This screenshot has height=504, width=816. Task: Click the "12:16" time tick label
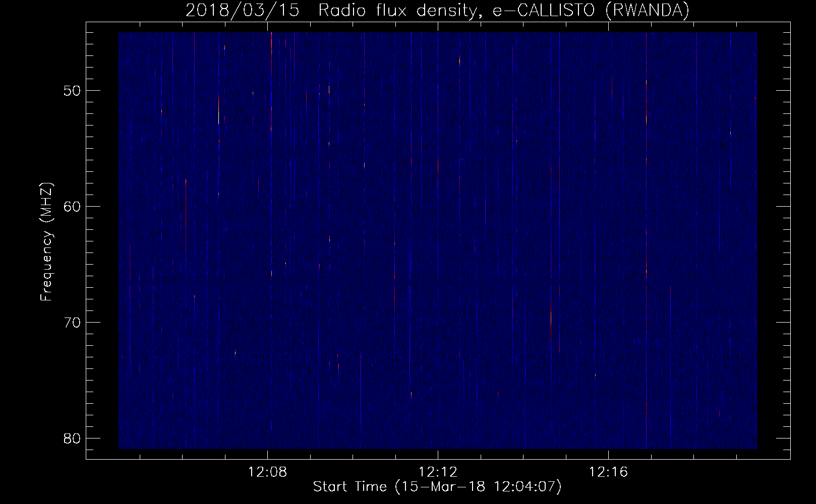pos(609,472)
